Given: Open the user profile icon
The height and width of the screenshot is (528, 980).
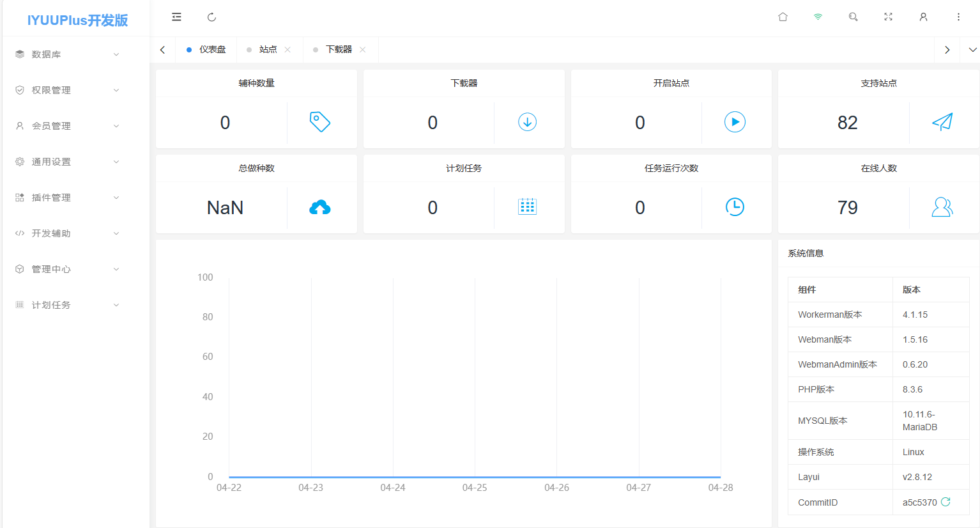Looking at the screenshot, I should coord(923,17).
